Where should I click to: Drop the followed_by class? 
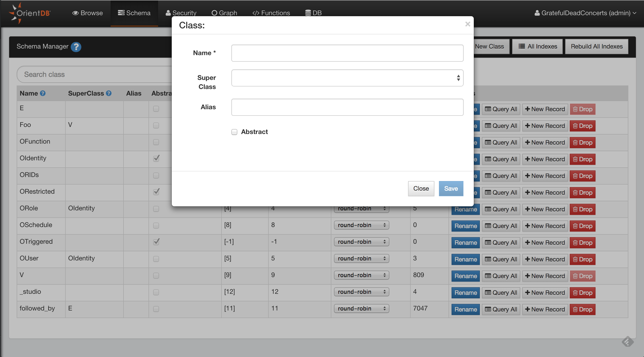[582, 309]
